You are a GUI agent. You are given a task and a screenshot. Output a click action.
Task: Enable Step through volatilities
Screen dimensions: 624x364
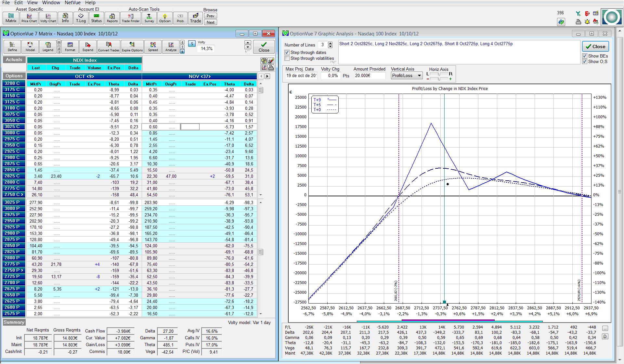click(x=287, y=58)
